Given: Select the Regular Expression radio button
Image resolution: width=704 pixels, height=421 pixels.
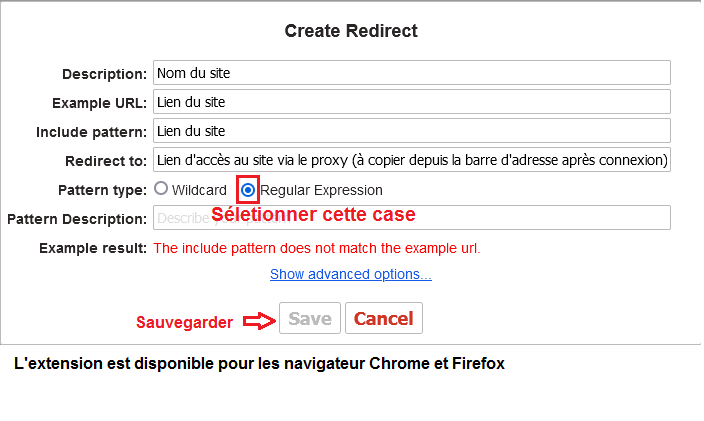Looking at the screenshot, I should coord(248,190).
